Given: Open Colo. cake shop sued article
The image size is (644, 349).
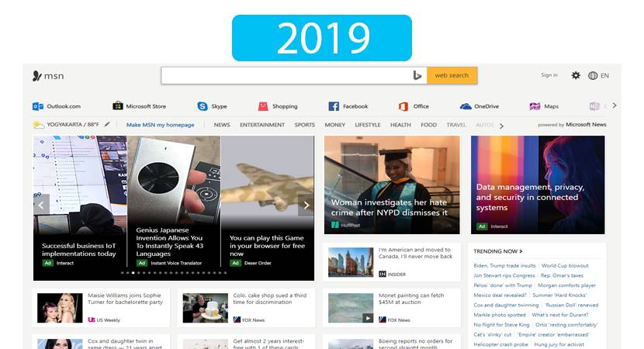Looking at the screenshot, I should tap(270, 299).
